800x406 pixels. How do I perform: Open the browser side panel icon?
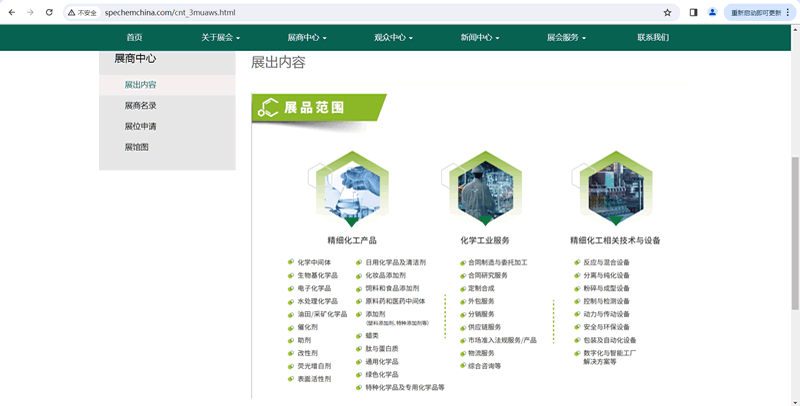[x=694, y=13]
